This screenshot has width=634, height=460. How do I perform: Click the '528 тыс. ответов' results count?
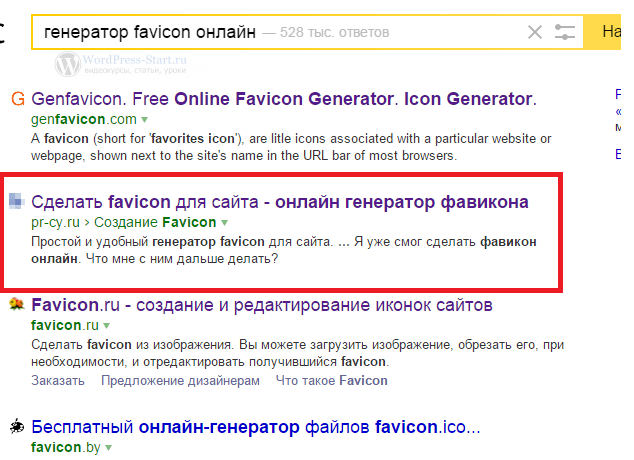click(x=334, y=32)
